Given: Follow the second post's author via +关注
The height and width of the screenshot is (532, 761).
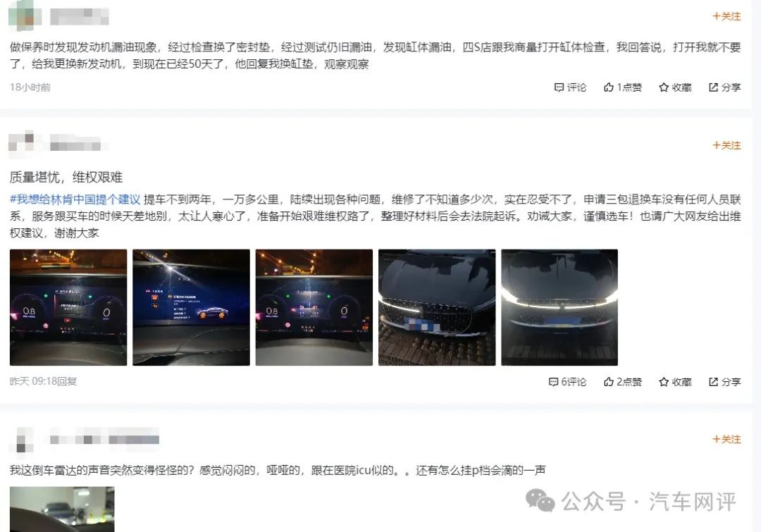Looking at the screenshot, I should [x=726, y=146].
